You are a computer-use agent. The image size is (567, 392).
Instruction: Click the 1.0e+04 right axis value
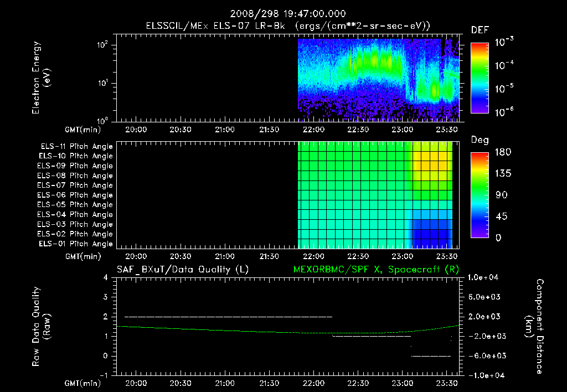(x=483, y=277)
